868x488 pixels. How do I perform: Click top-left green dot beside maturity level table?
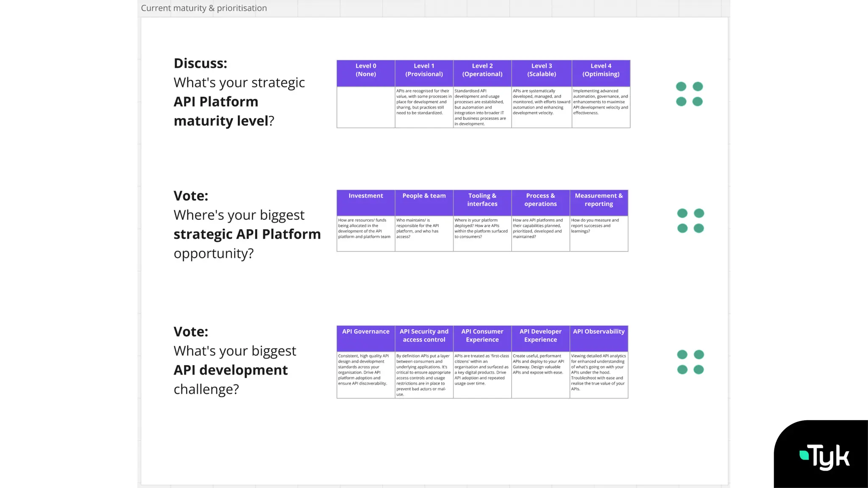click(681, 87)
